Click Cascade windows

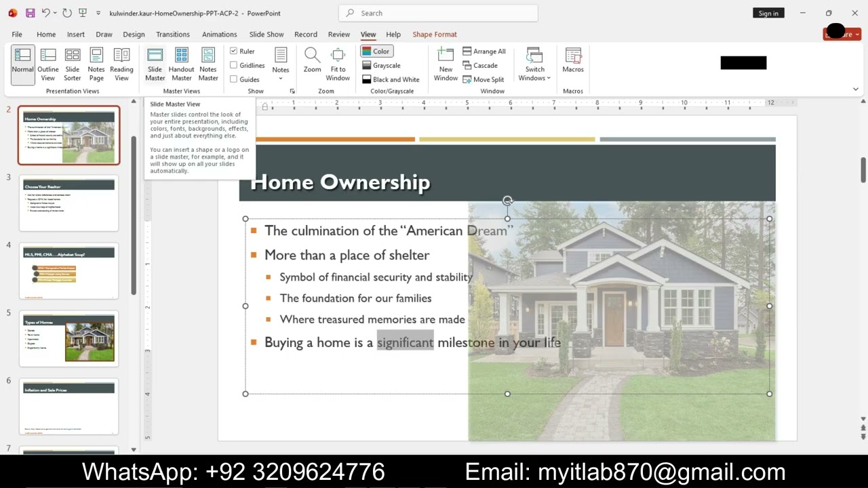[480, 65]
